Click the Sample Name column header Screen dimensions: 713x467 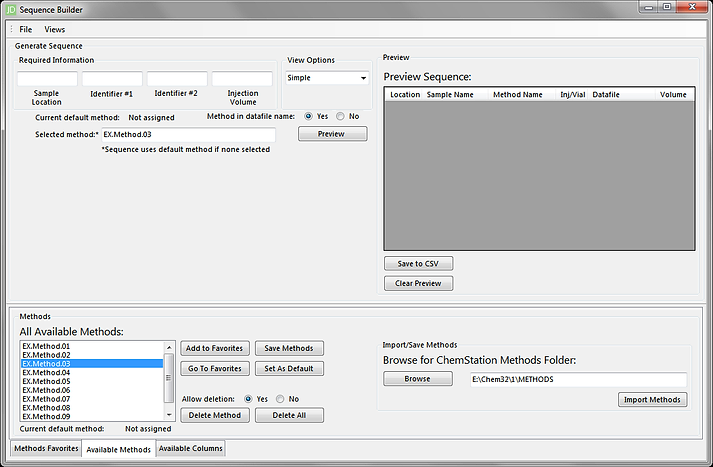(456, 95)
